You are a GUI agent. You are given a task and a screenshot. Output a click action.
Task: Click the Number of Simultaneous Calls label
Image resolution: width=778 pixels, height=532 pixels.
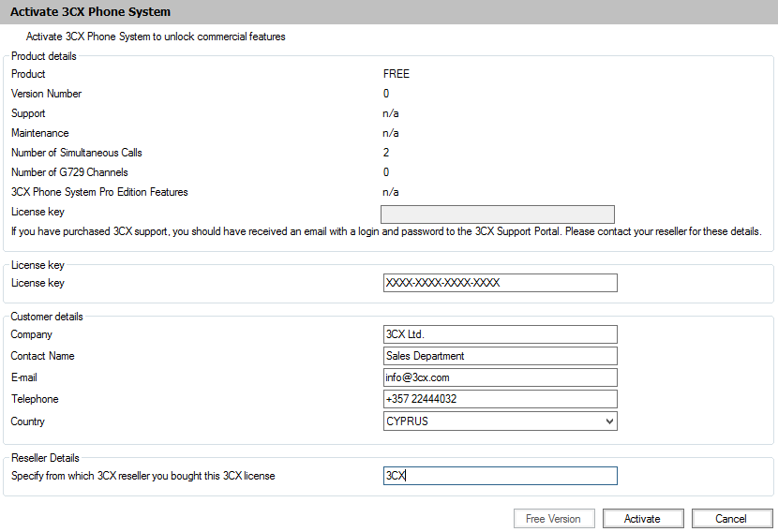pos(77,153)
